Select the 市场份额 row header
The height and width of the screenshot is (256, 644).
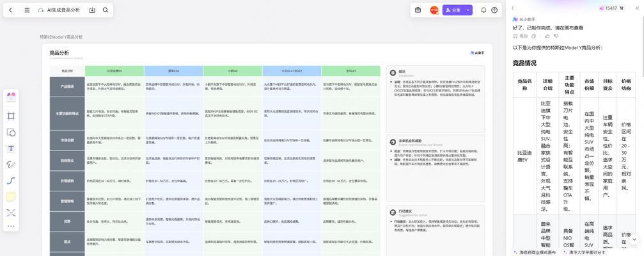coord(67,140)
